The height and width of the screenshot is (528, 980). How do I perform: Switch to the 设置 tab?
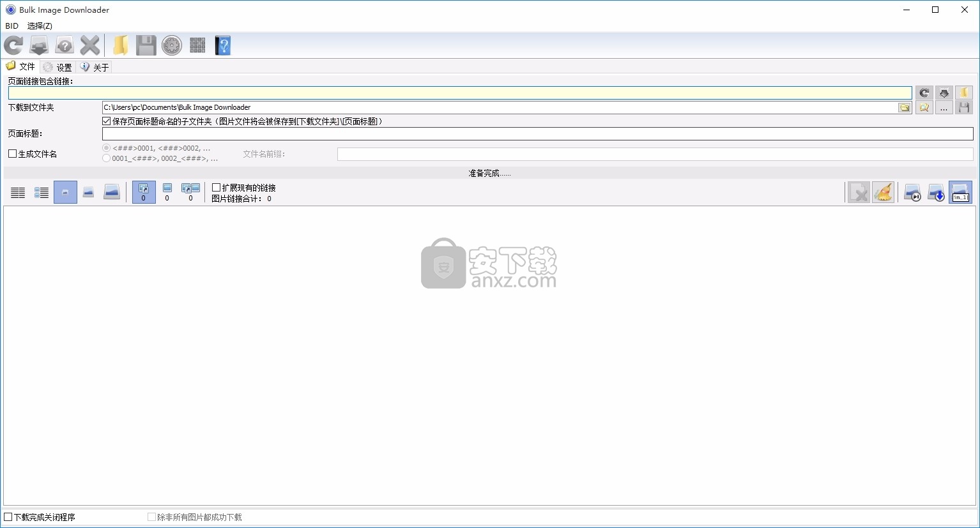pyautogui.click(x=57, y=67)
